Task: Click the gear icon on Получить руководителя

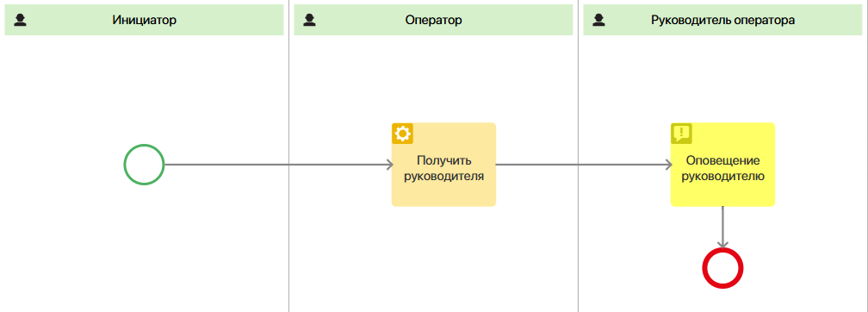Action: pyautogui.click(x=402, y=134)
